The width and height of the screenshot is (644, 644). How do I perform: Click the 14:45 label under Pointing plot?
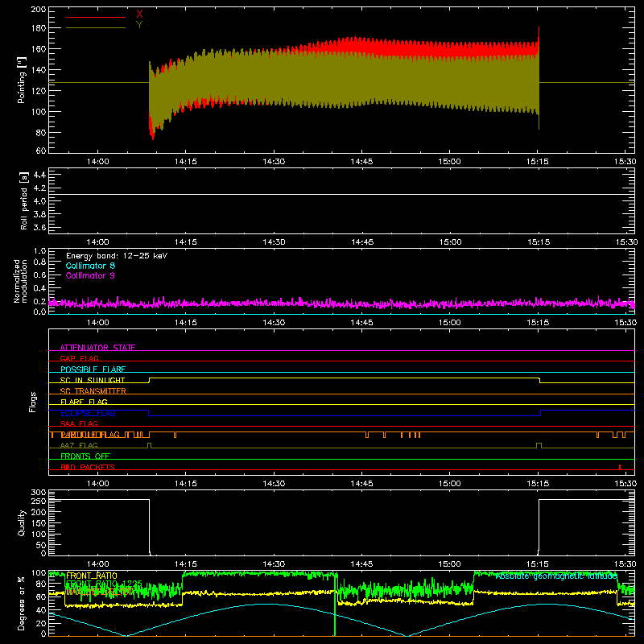(361, 162)
